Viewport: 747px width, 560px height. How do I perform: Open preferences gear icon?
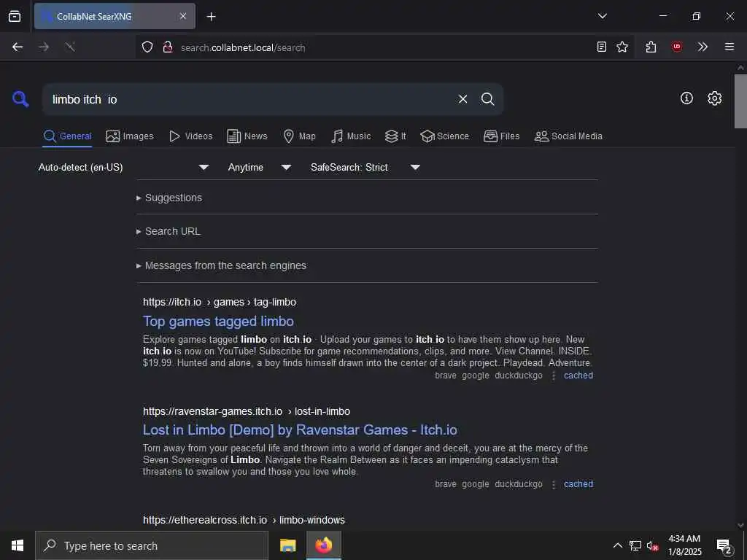point(714,98)
